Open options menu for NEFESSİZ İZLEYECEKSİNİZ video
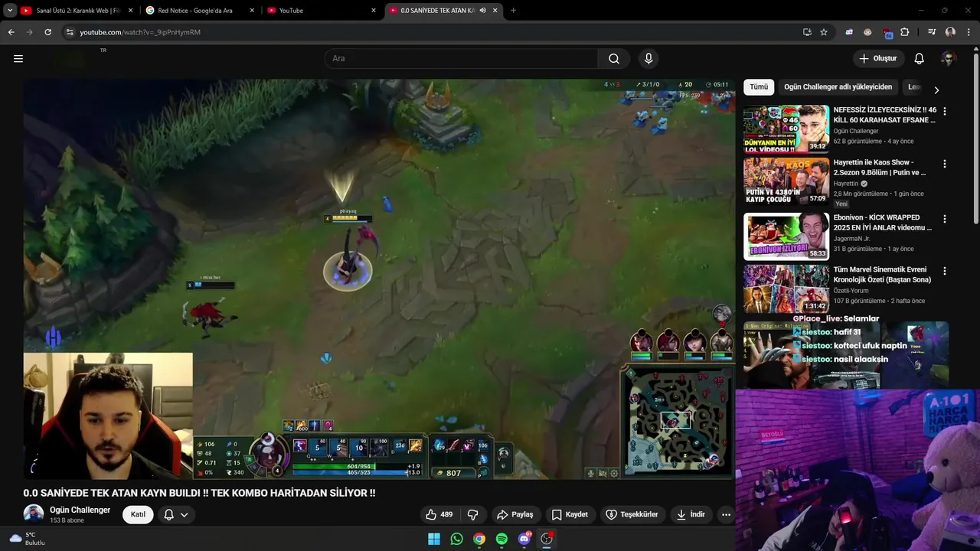The width and height of the screenshot is (980, 551). point(944,111)
